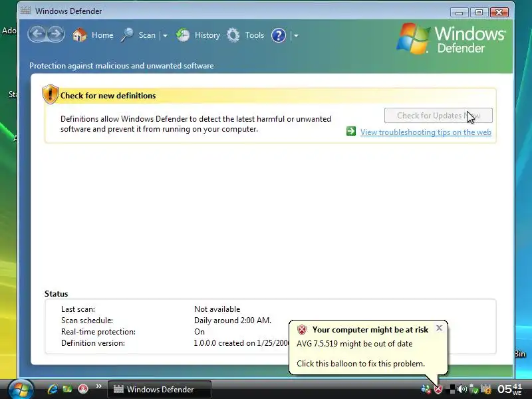Close the at-risk balloon notification
This screenshot has width=532, height=399.
pos(439,328)
